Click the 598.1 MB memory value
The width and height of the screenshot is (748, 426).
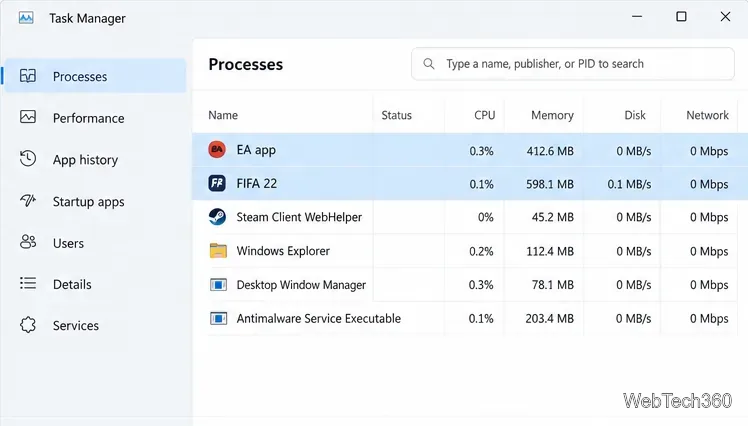(550, 185)
